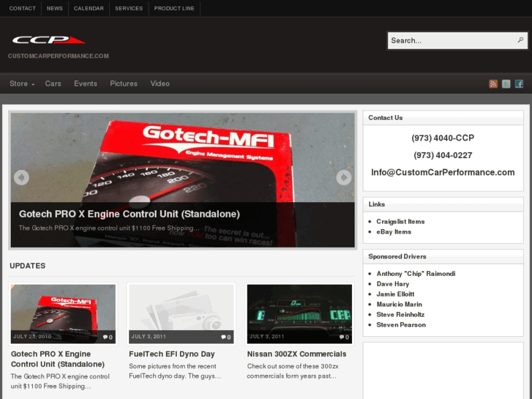The width and height of the screenshot is (532, 399).
Task: Open Gotech PRO X post title under Updates
Action: (58, 359)
